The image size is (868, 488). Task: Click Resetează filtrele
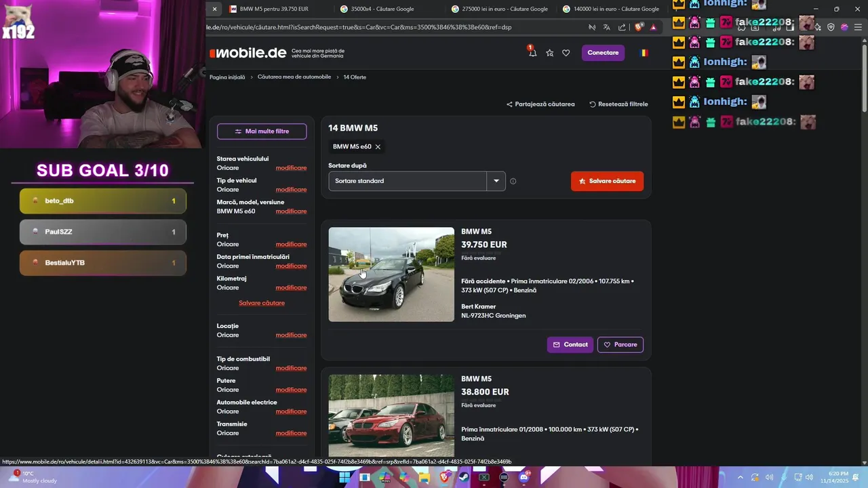618,104
